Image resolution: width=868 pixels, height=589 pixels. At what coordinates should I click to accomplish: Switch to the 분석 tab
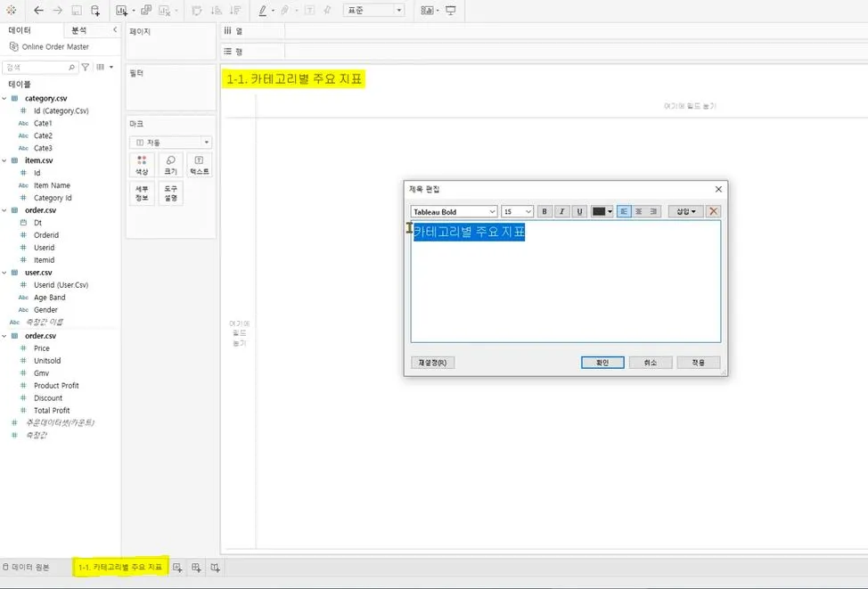coord(78,30)
